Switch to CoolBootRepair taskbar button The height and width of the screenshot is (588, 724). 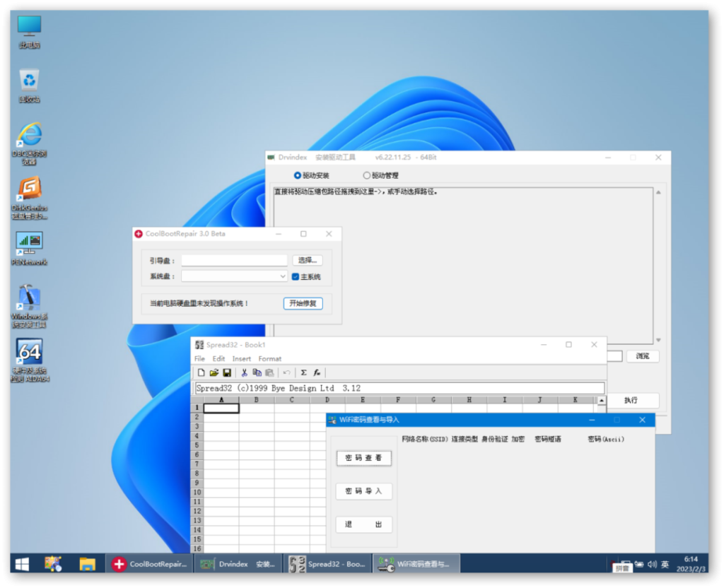[149, 563]
